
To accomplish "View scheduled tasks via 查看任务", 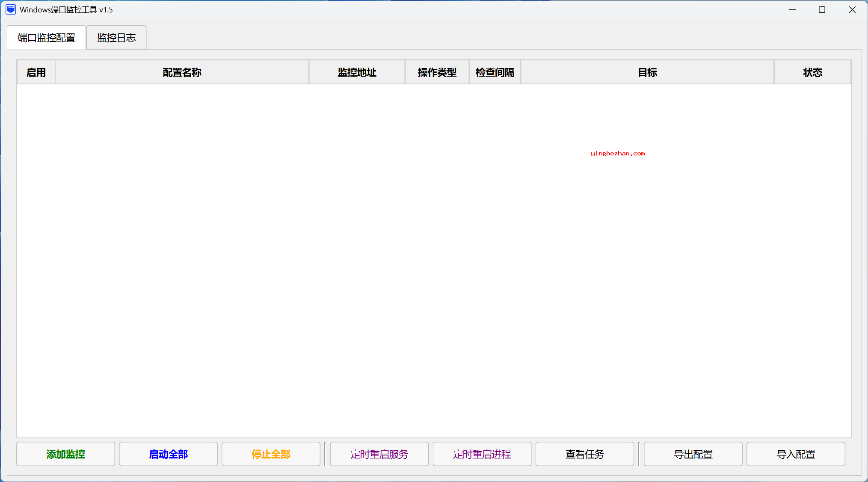I will [x=585, y=454].
